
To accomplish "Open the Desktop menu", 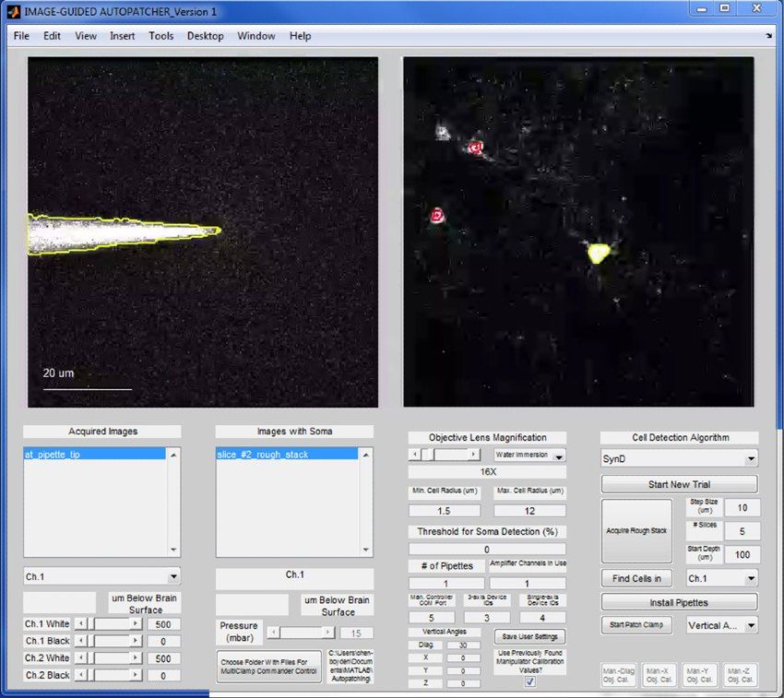I will point(205,36).
